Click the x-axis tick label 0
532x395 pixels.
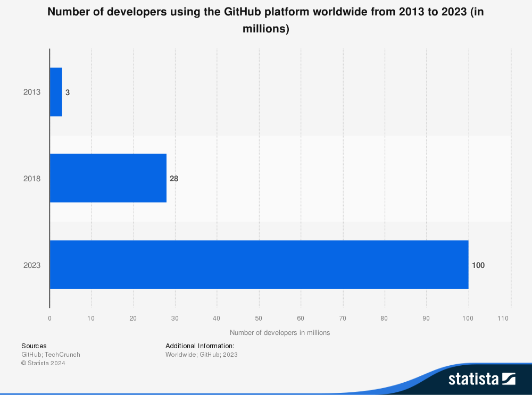(x=50, y=318)
